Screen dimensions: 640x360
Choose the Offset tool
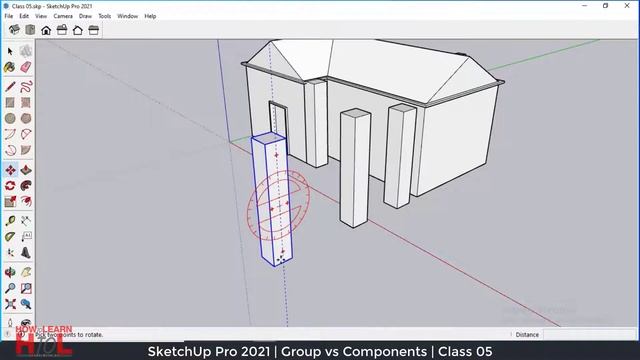pos(26,201)
